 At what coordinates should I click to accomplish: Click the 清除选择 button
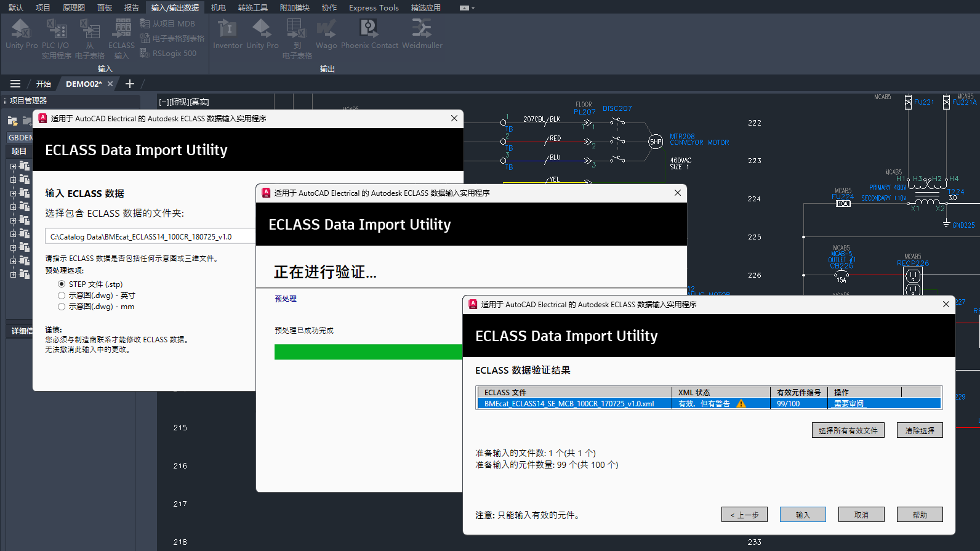pos(920,430)
